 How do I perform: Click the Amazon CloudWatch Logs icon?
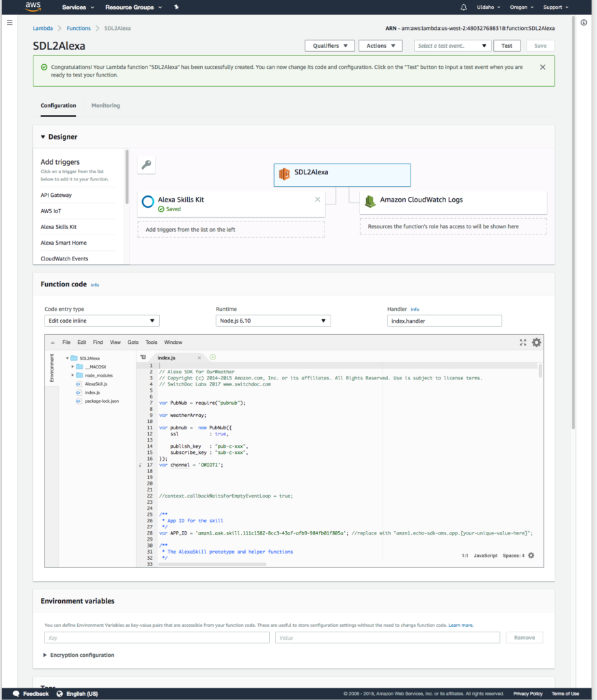pos(370,202)
